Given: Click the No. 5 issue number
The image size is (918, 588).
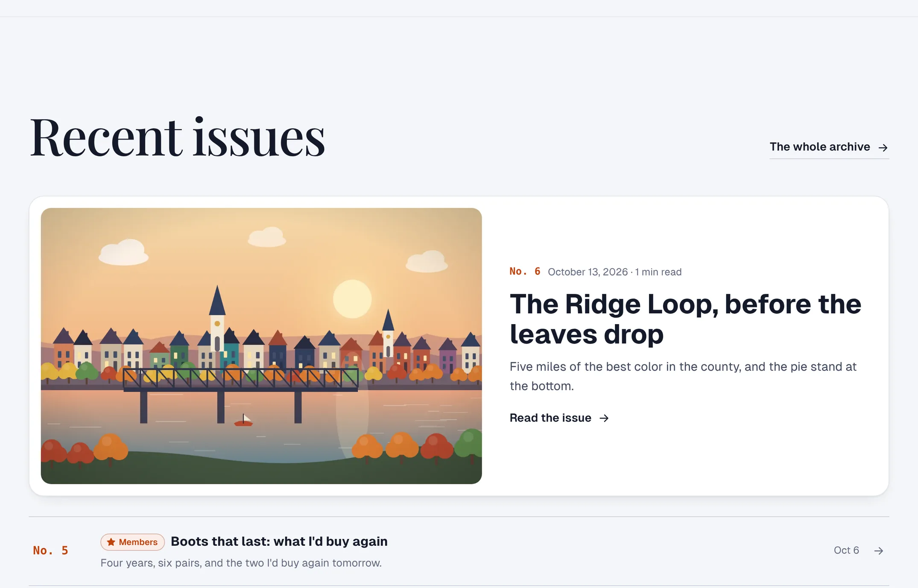Looking at the screenshot, I should point(50,550).
